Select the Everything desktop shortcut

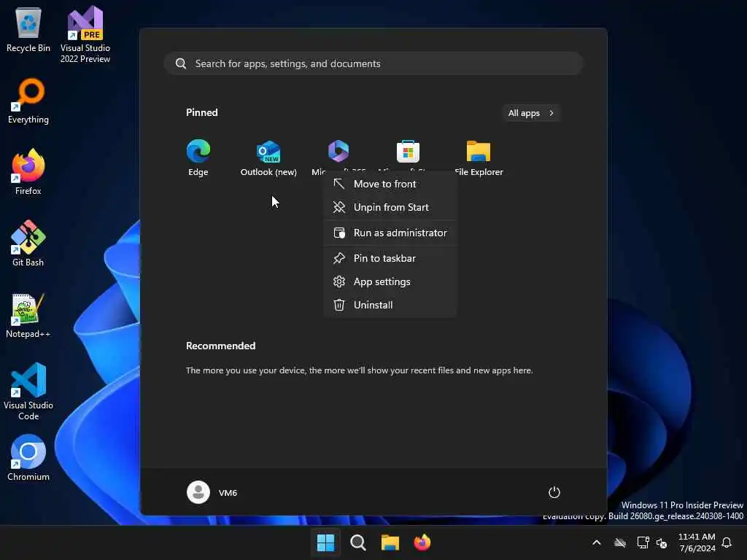(28, 101)
